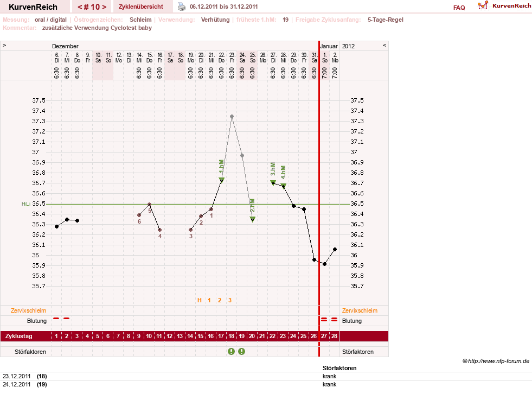The width and height of the screenshot is (532, 400).
Task: Open the KurvenReich logo icon at top right
Action: point(483,5)
